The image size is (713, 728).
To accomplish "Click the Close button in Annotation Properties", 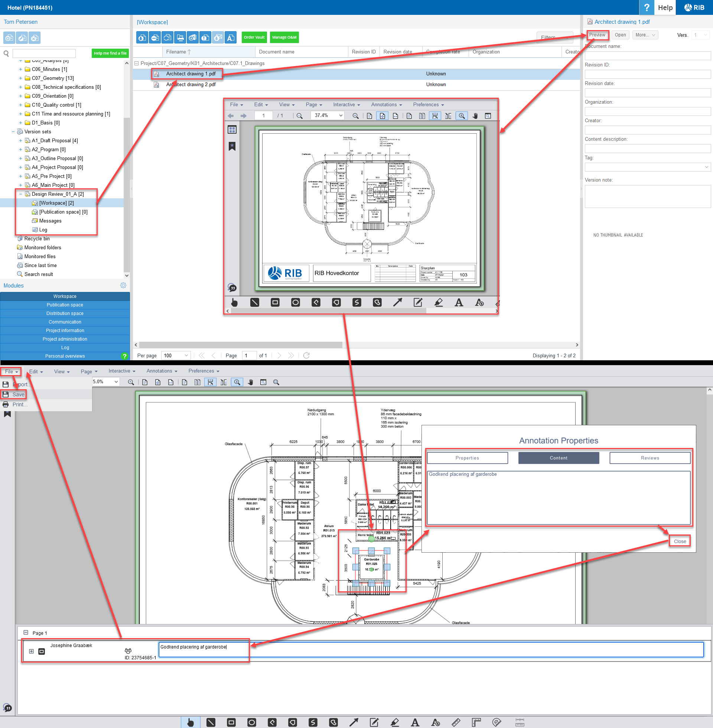I will [679, 541].
